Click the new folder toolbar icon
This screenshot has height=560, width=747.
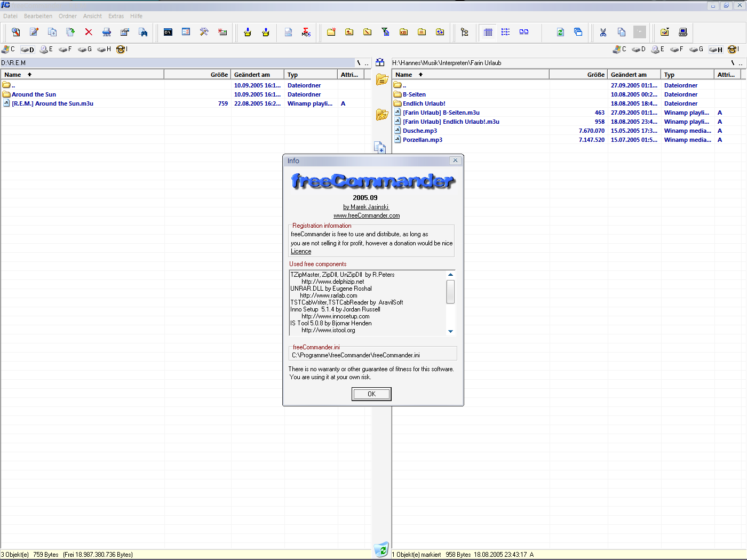pyautogui.click(x=331, y=32)
